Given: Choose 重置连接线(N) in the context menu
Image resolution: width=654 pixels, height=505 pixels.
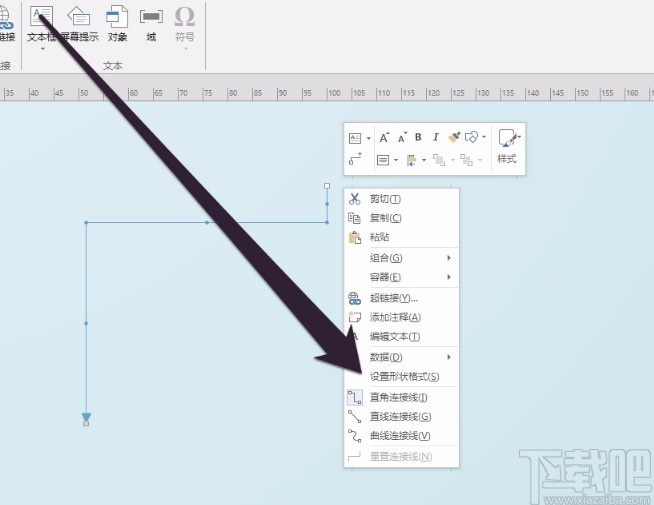Looking at the screenshot, I should [401, 457].
